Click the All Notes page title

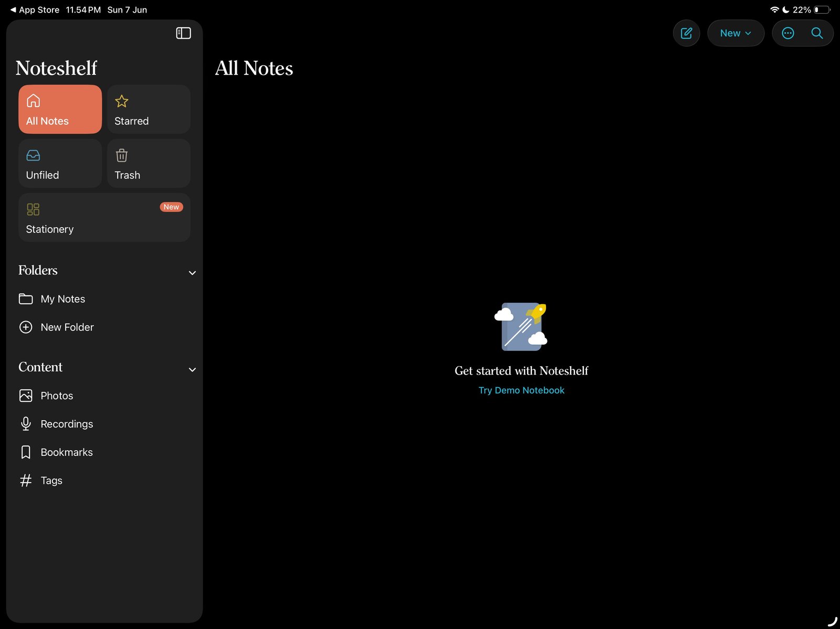pos(254,68)
